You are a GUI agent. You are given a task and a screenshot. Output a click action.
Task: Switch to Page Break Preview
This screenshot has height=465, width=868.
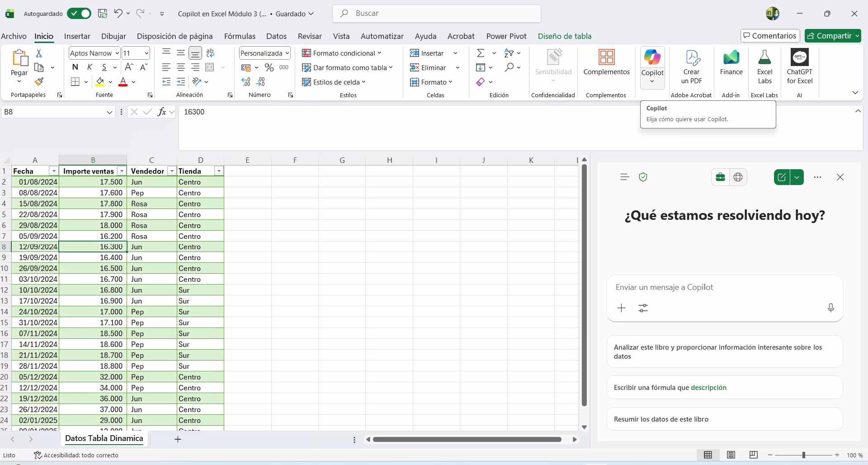pyautogui.click(x=753, y=455)
